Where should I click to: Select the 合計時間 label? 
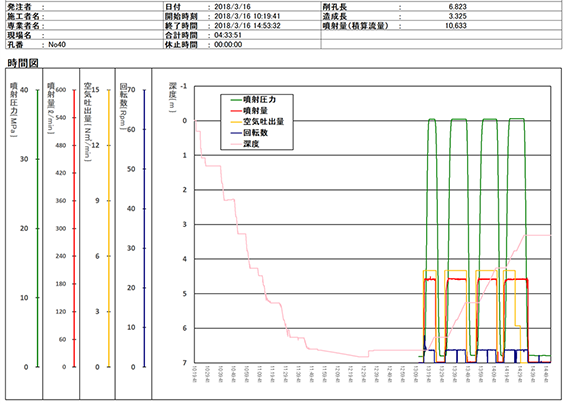point(181,35)
